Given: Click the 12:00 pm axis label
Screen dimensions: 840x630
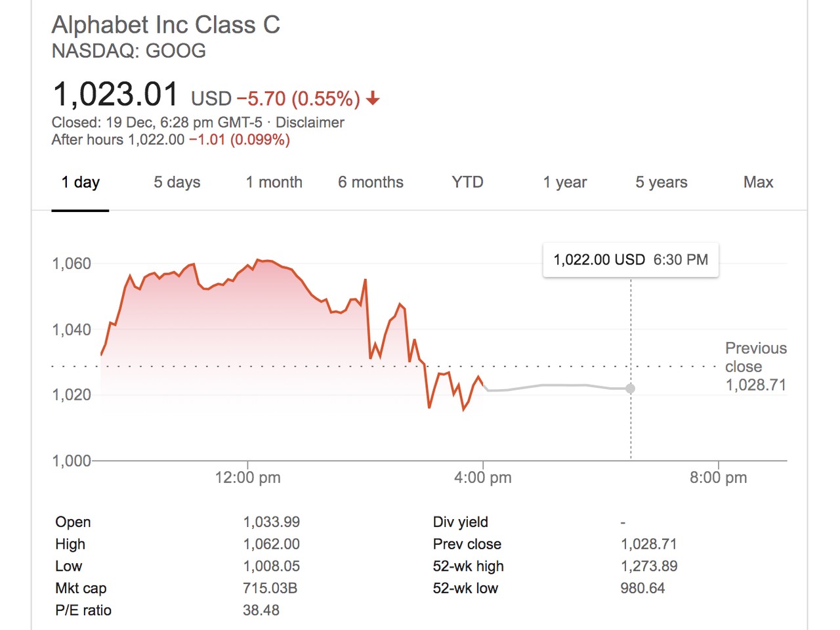Looking at the screenshot, I should pos(247,478).
